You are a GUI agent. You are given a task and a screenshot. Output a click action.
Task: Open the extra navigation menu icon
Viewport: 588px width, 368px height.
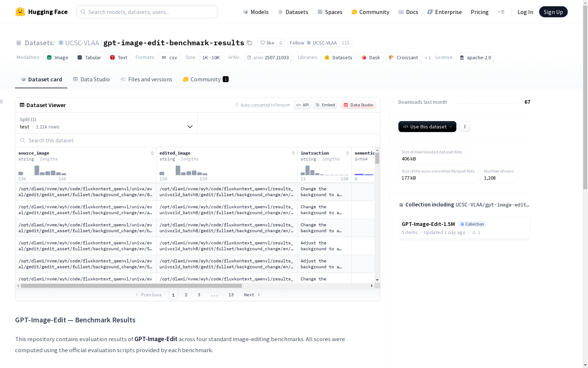coord(501,12)
